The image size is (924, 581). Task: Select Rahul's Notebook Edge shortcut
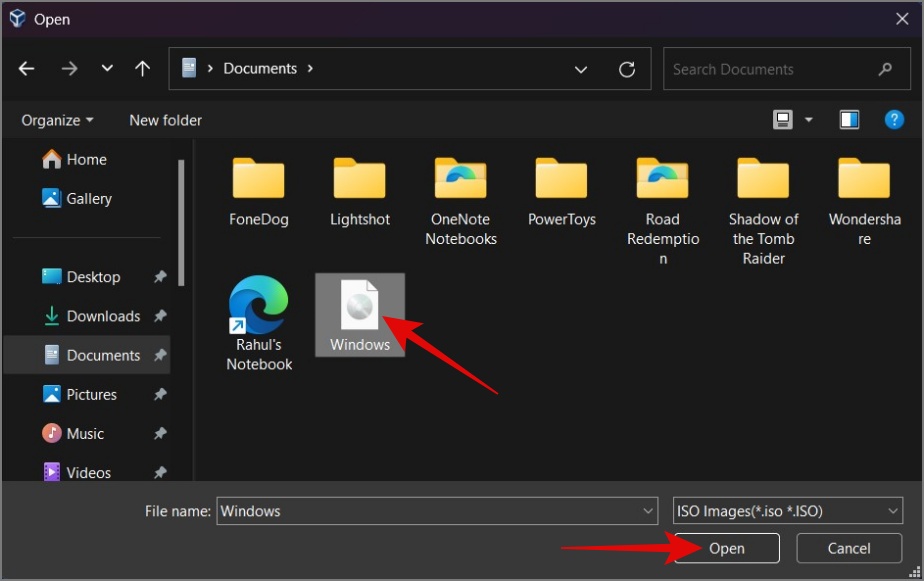click(259, 323)
